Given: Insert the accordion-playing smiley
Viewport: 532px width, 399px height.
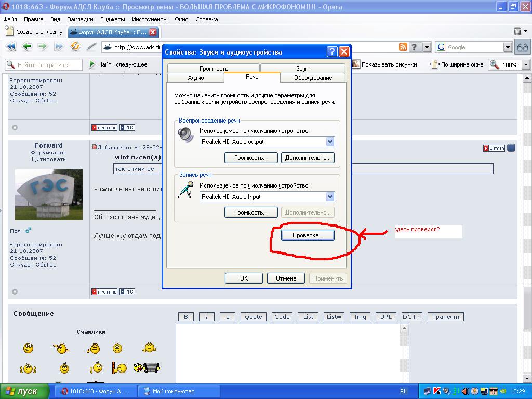Looking at the screenshot, I should point(147,368).
